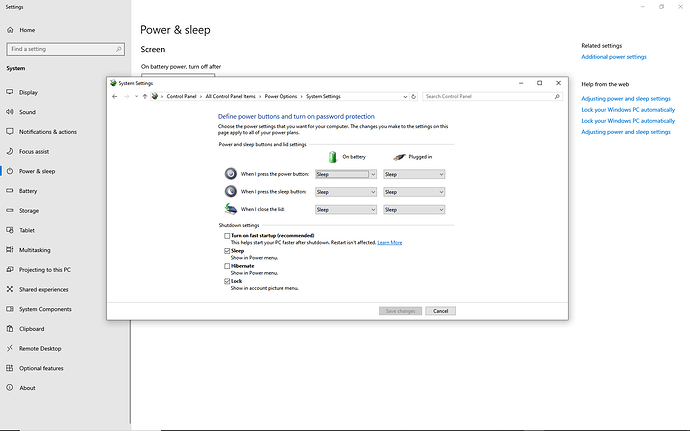Open the Battery icon entry
Image resolution: width=690 pixels, height=431 pixels.
pyautogui.click(x=10, y=191)
